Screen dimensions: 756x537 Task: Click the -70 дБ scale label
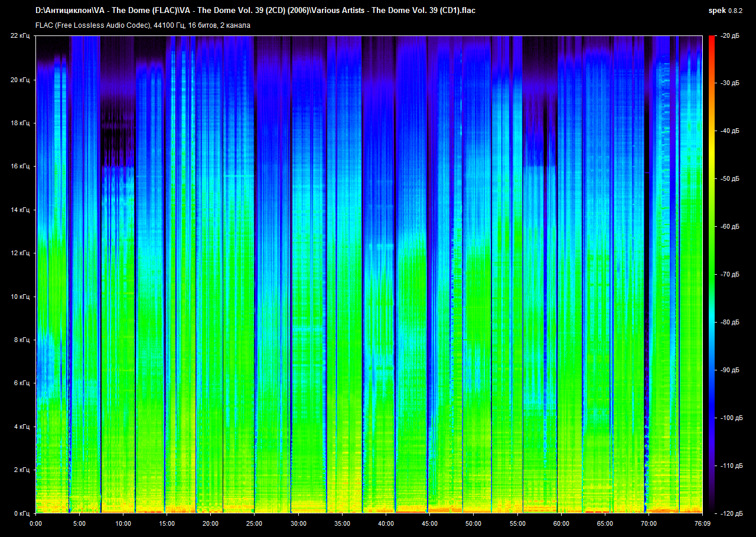(x=729, y=275)
